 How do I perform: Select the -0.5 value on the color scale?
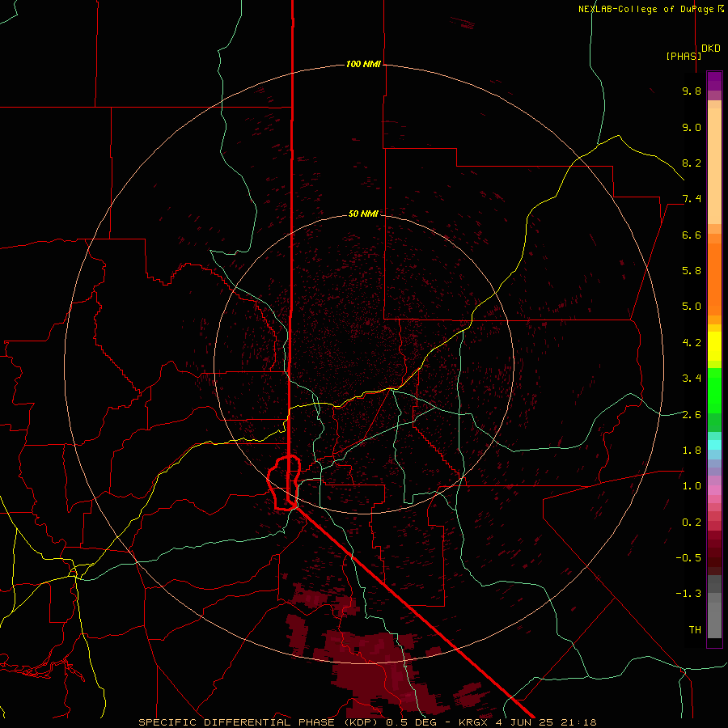pos(688,558)
